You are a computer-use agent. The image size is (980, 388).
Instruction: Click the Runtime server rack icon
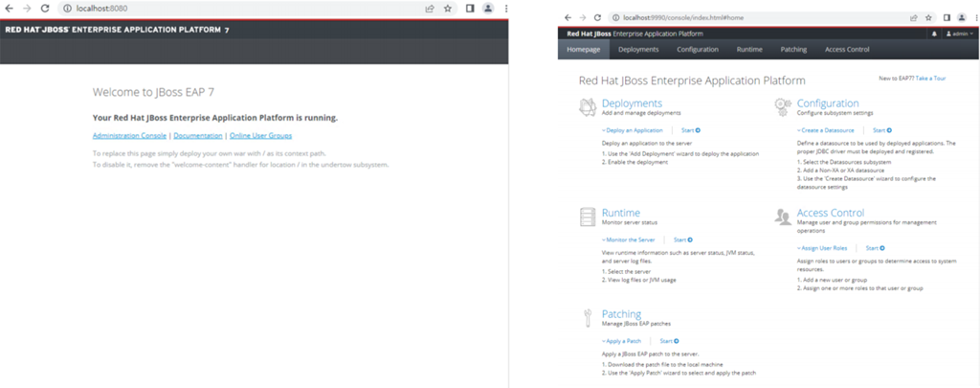(x=589, y=217)
